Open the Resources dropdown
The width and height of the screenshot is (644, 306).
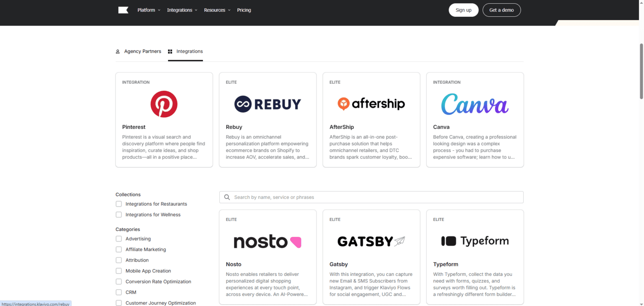coord(215,10)
